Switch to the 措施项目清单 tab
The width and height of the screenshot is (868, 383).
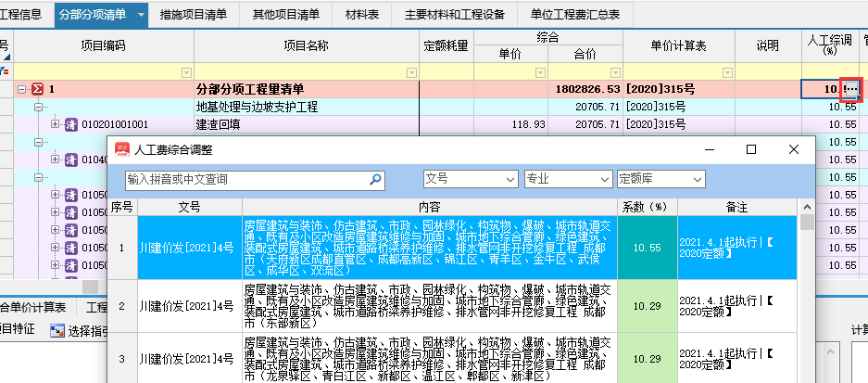195,15
